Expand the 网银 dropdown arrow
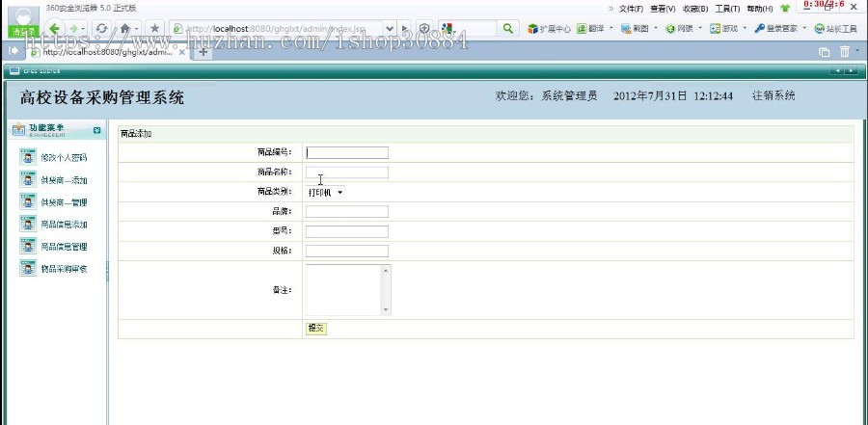The image size is (868, 425). pyautogui.click(x=700, y=28)
